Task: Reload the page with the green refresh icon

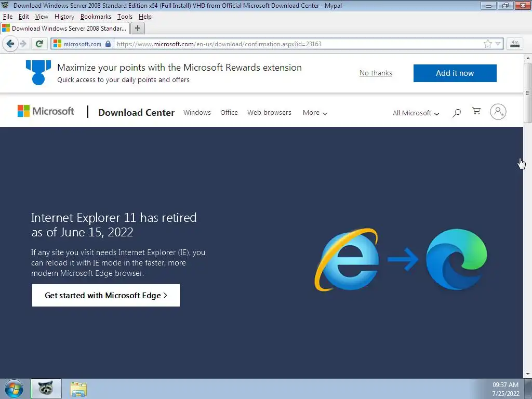Action: pos(39,44)
